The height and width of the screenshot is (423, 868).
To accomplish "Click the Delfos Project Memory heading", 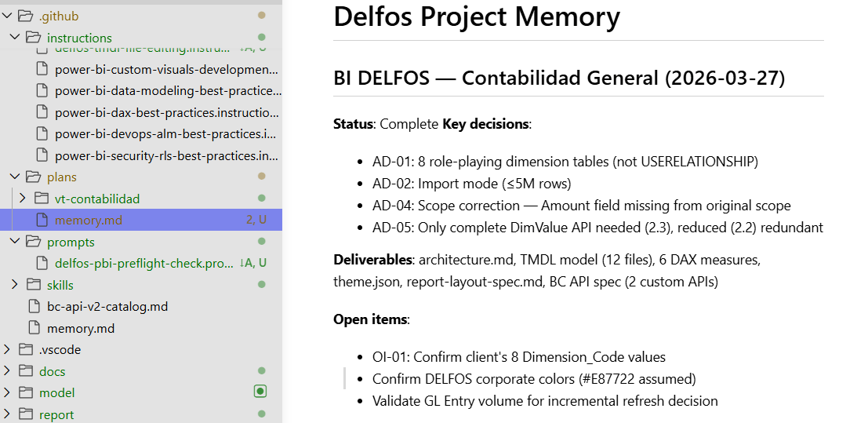I will coord(476,16).
